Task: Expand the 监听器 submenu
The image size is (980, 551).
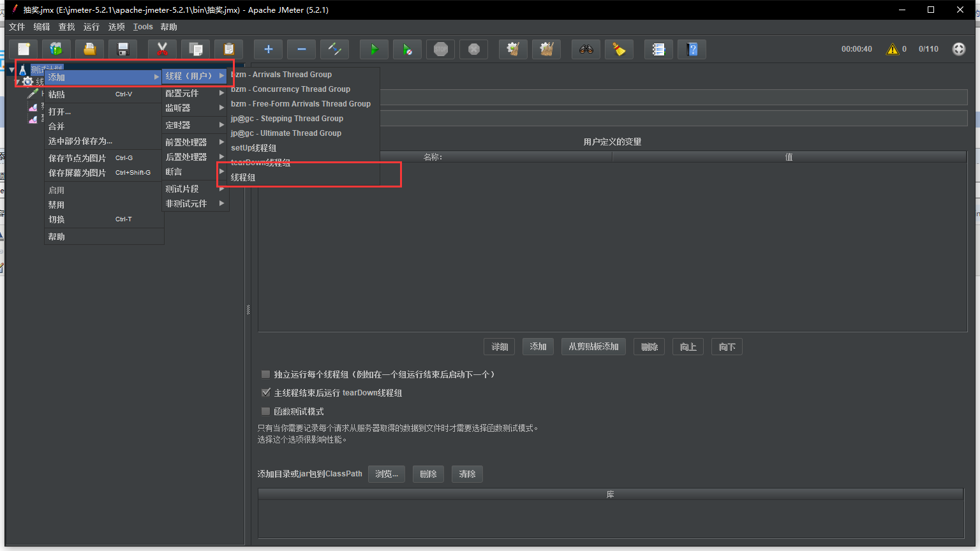Action: coord(195,108)
